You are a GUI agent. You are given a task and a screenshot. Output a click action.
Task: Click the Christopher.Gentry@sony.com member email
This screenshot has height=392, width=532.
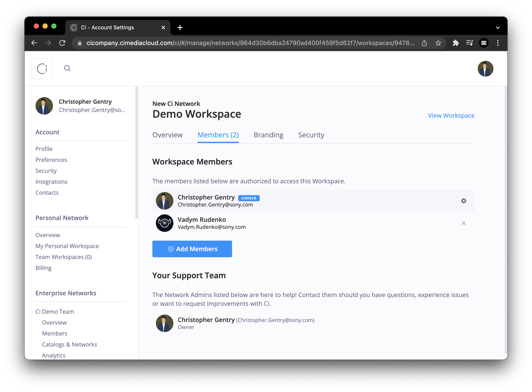point(215,205)
